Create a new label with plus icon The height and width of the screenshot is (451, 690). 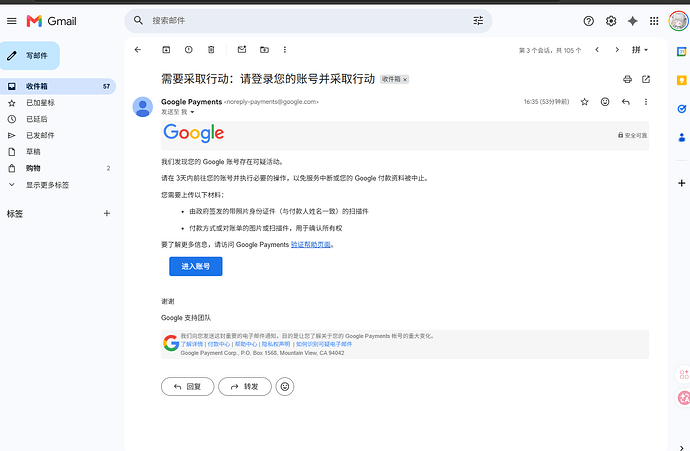(106, 213)
